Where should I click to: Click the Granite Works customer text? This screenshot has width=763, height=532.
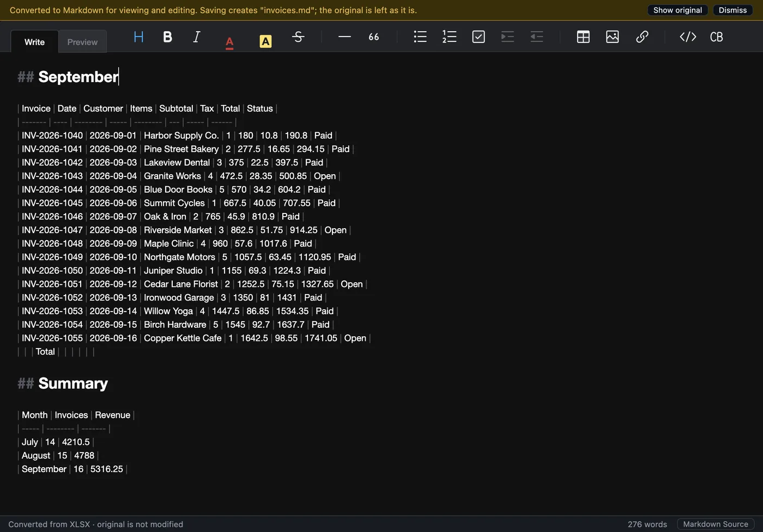coord(172,176)
